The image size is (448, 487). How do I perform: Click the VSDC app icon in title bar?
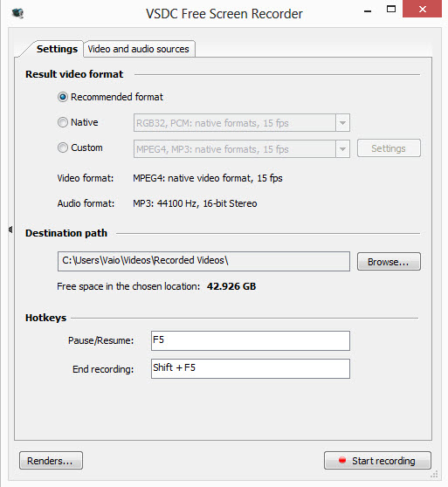pyautogui.click(x=17, y=13)
